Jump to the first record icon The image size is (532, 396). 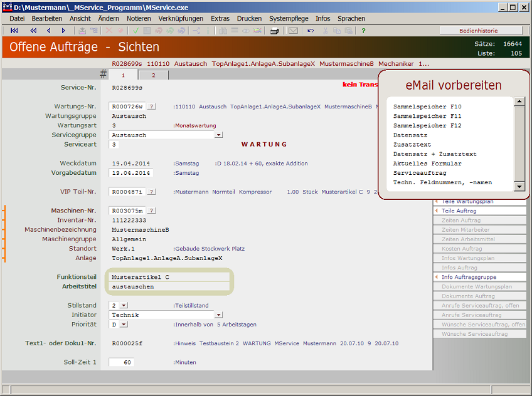click(x=14, y=31)
